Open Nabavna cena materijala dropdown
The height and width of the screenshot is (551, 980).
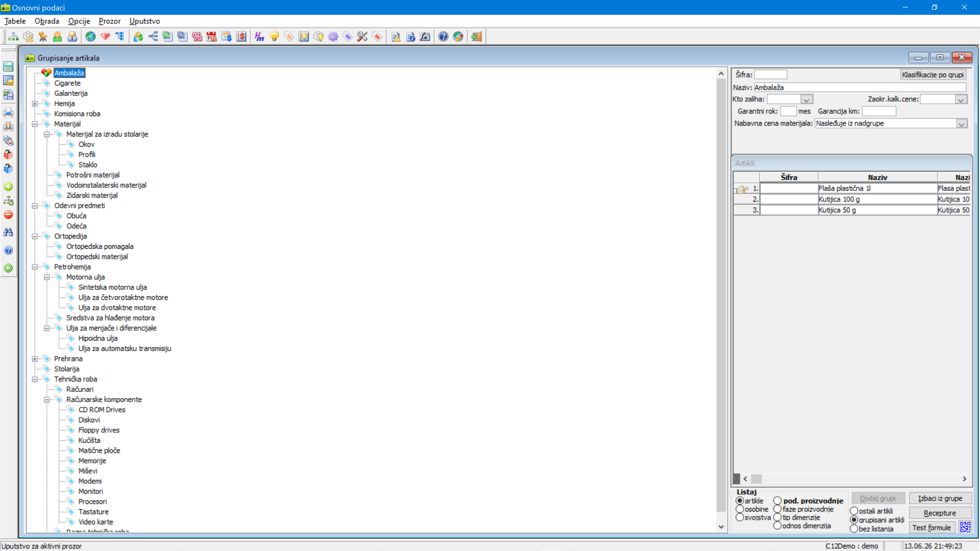tap(962, 123)
